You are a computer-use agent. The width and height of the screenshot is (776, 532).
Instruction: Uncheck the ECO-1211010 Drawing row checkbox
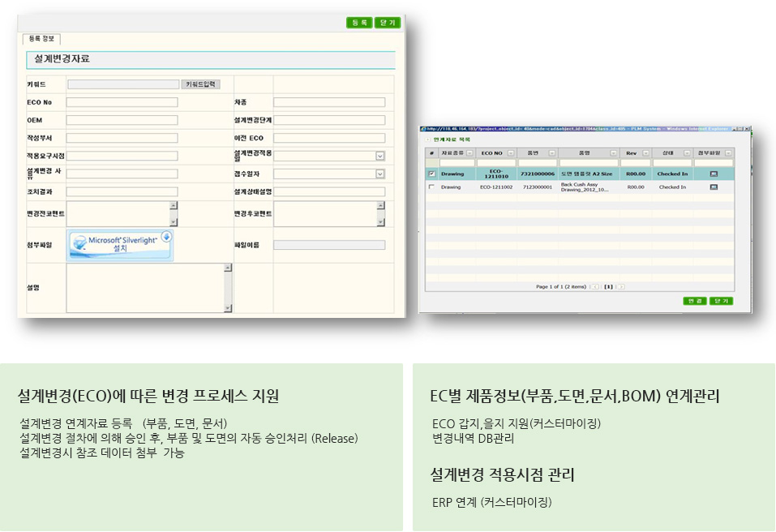coord(431,174)
